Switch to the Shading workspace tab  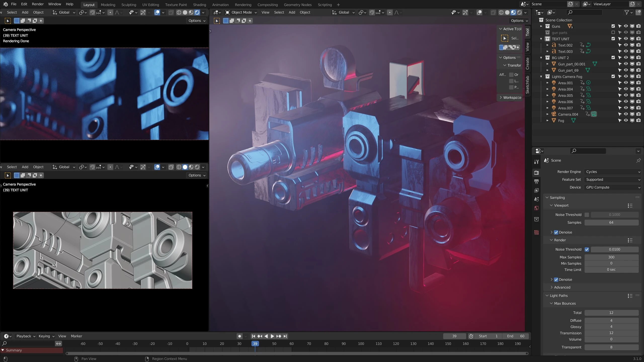coord(199,5)
